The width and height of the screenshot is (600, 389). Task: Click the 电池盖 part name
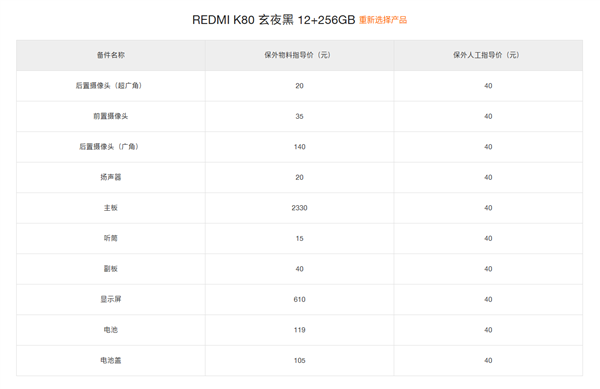pos(111,360)
